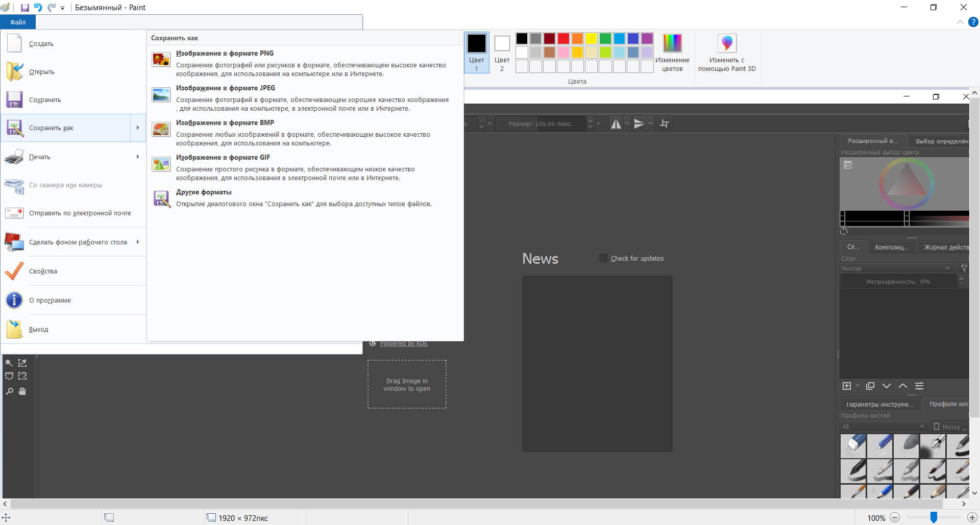
Task: Select the zoom magnifier tool in toolbox
Action: pos(9,391)
